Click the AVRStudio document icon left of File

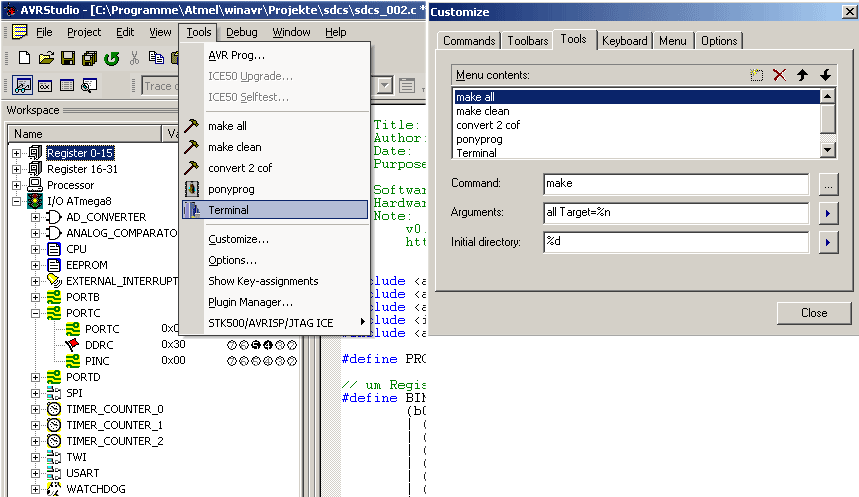pyautogui.click(x=20, y=32)
